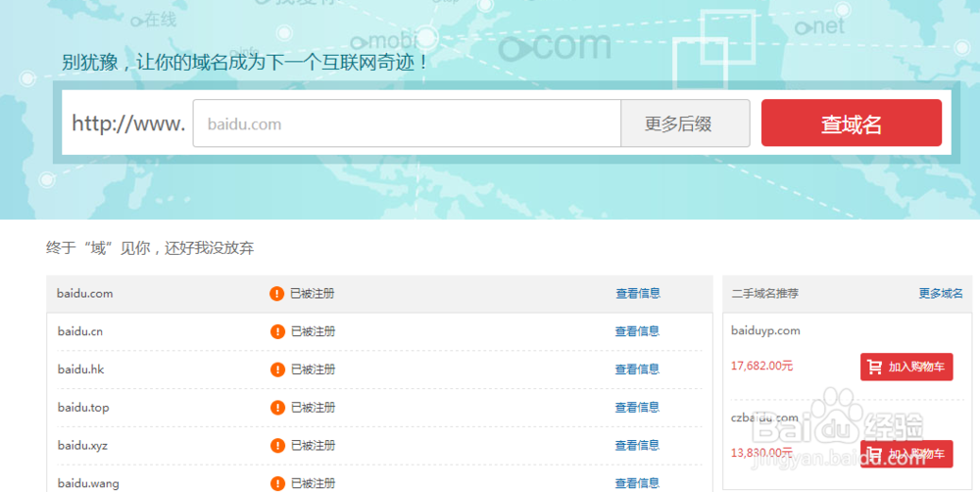Image resolution: width=980 pixels, height=492 pixels.
Task: Open the 更多后缀 suffix dropdown
Action: pos(685,123)
